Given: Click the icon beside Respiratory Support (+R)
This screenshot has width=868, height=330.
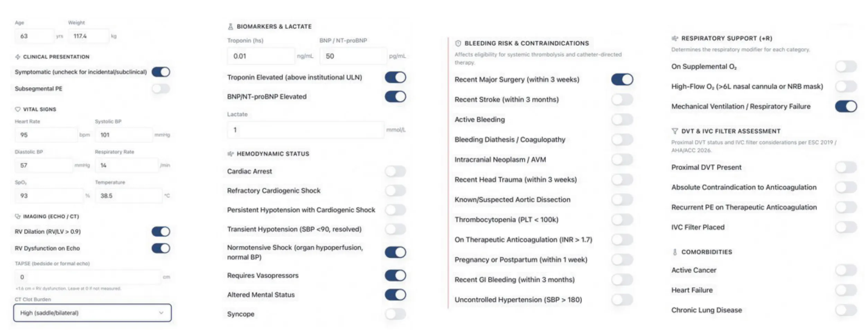Looking at the screenshot, I should click(675, 38).
